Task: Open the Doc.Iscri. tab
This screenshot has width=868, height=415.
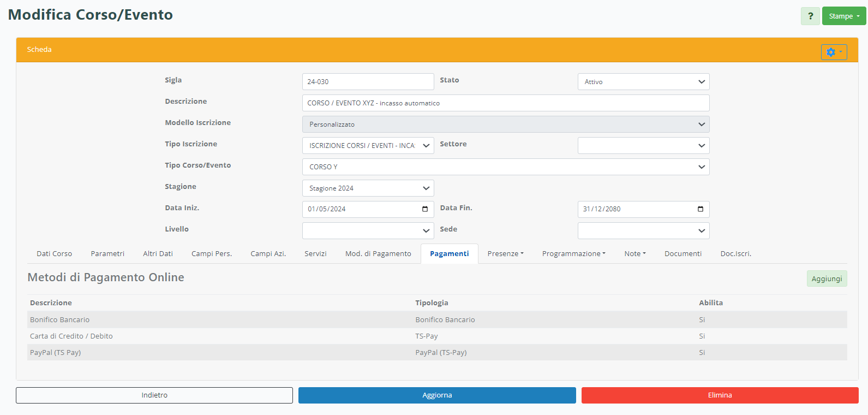Action: [x=735, y=253]
